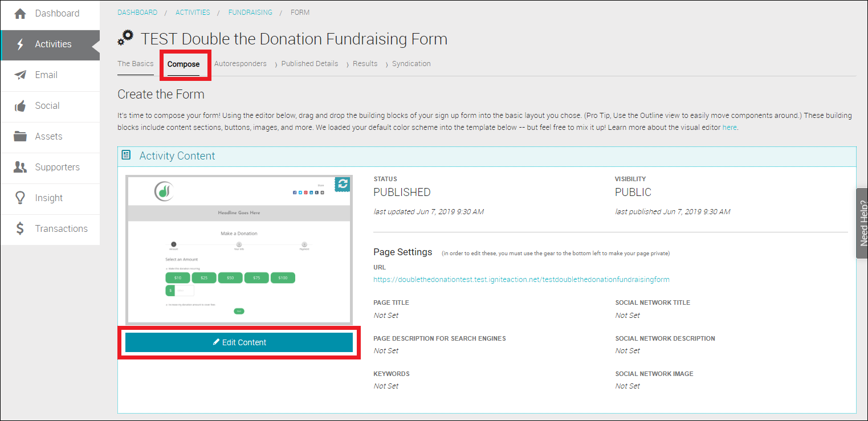Follow the 'here' visual editor link

[730, 127]
